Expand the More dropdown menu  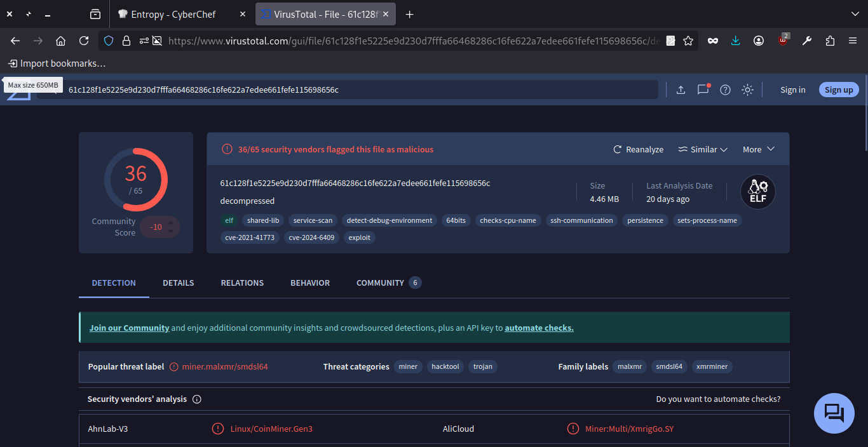[x=759, y=150]
